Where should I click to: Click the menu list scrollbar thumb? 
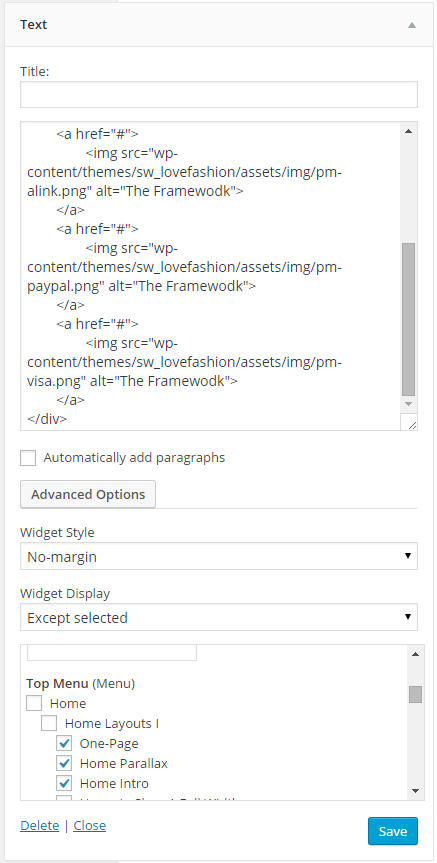point(416,694)
